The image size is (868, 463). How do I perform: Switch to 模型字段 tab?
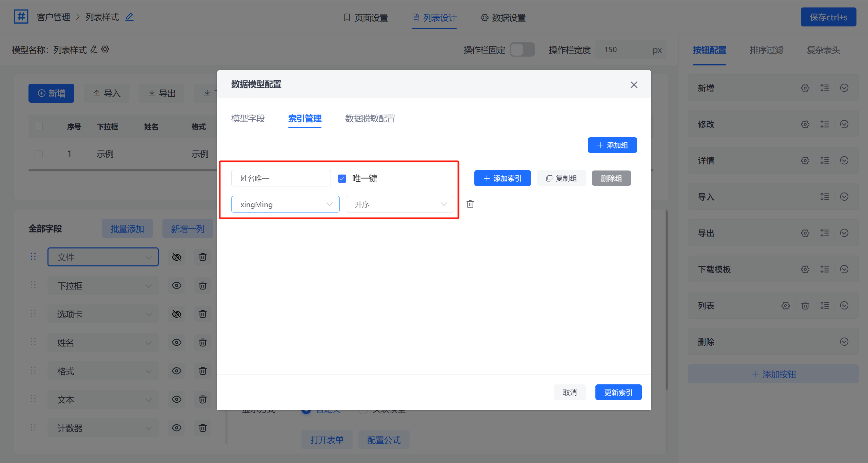click(x=248, y=119)
